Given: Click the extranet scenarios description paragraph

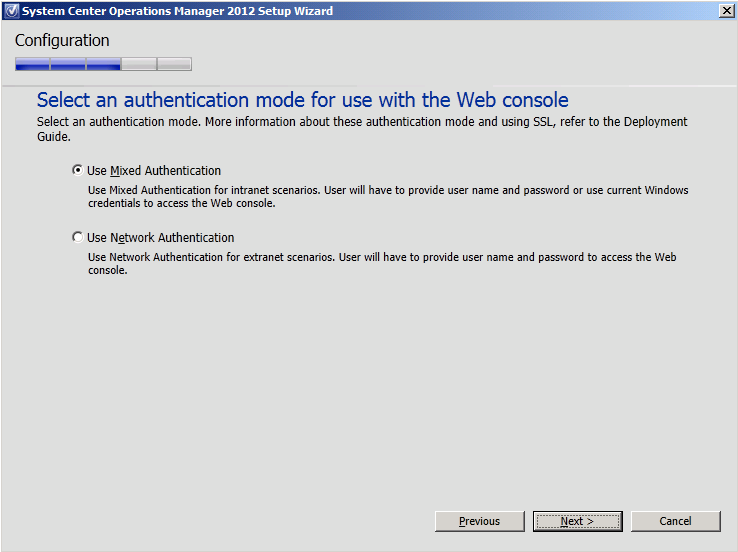Looking at the screenshot, I should [x=382, y=264].
